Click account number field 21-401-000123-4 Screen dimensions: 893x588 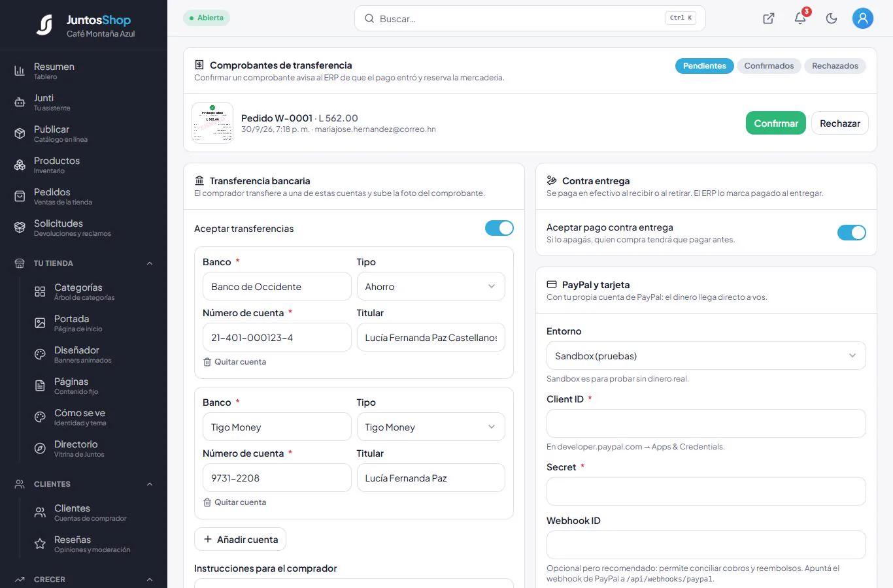(277, 337)
